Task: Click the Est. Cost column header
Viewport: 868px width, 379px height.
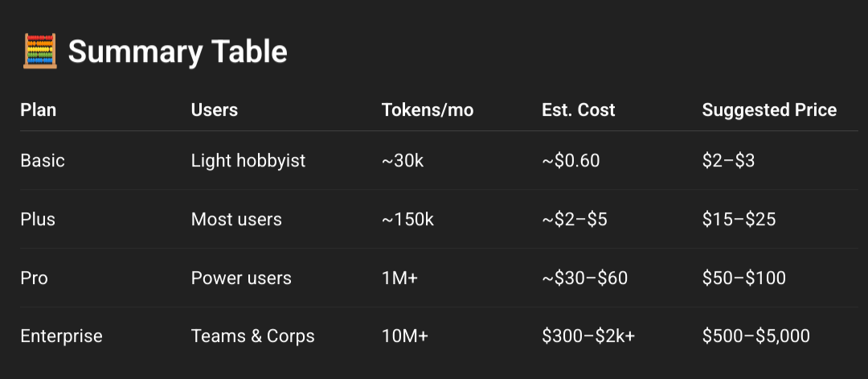Action: 579,109
